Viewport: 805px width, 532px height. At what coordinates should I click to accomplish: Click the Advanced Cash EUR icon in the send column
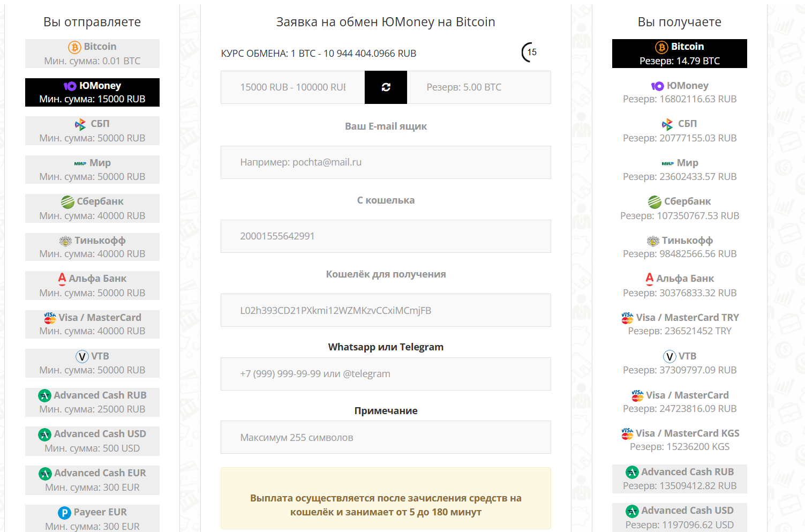pos(46,474)
